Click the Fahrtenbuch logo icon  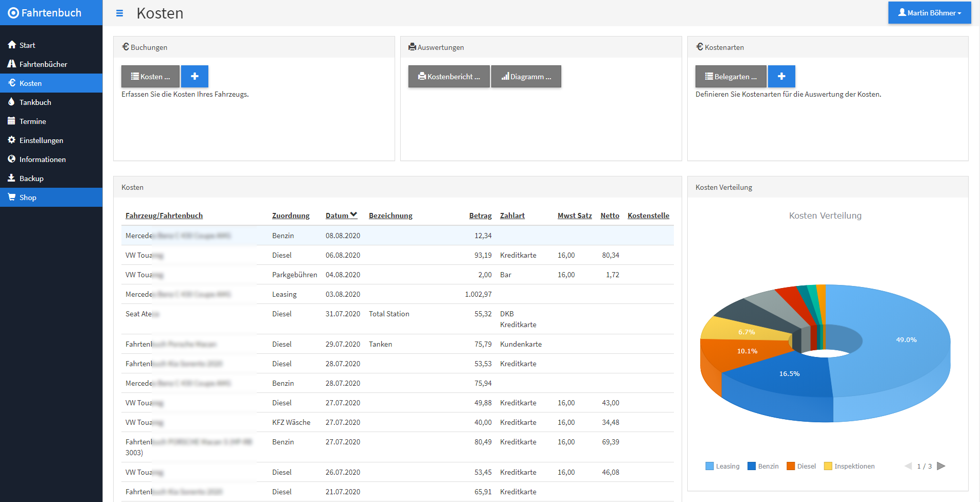(13, 13)
